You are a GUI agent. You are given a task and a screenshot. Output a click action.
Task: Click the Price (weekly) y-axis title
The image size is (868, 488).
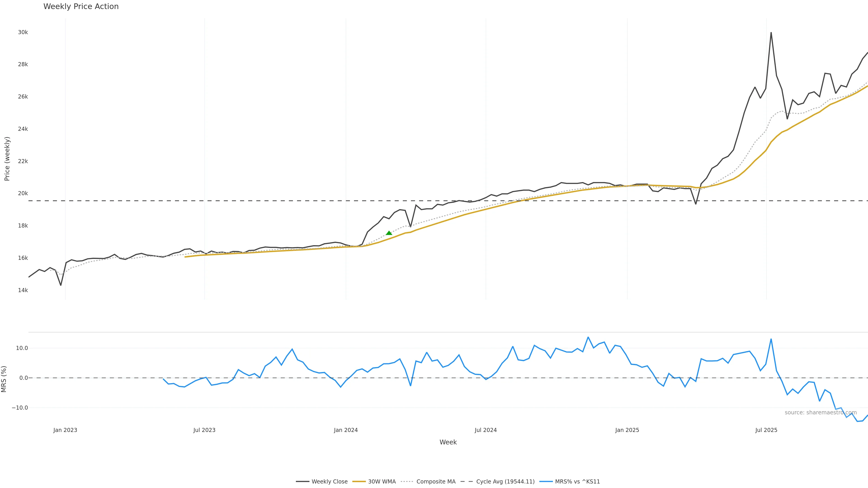point(7,159)
